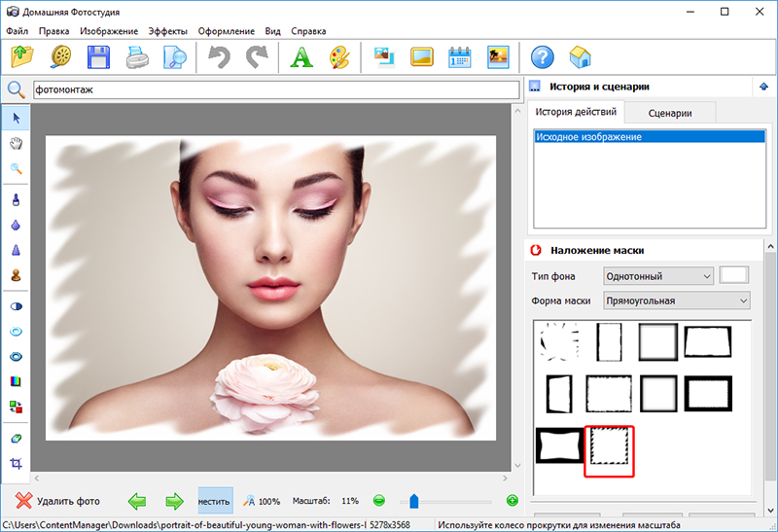Screen dimensions: 778x532
Task: Select the blur drop tool
Action: (16, 225)
